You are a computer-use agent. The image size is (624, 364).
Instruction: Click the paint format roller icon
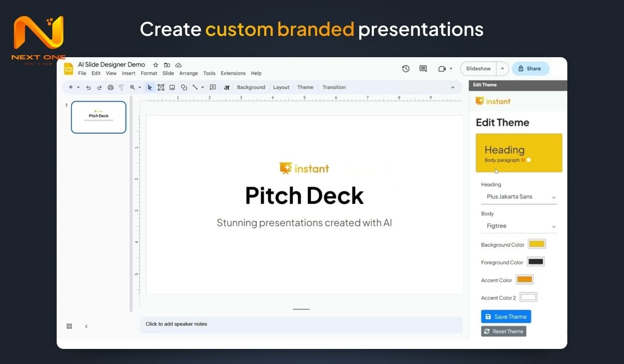pyautogui.click(x=121, y=87)
